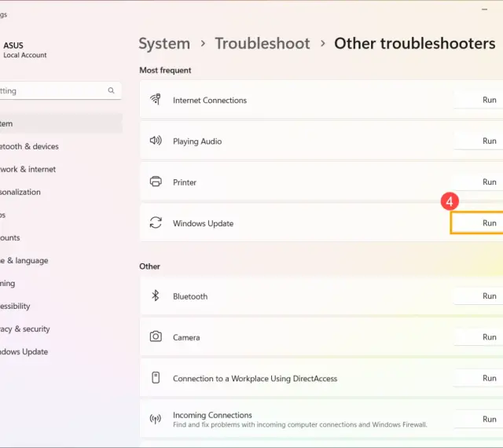Click the DirectAccess workplace connection icon
The image size is (503, 448).
coord(156,377)
